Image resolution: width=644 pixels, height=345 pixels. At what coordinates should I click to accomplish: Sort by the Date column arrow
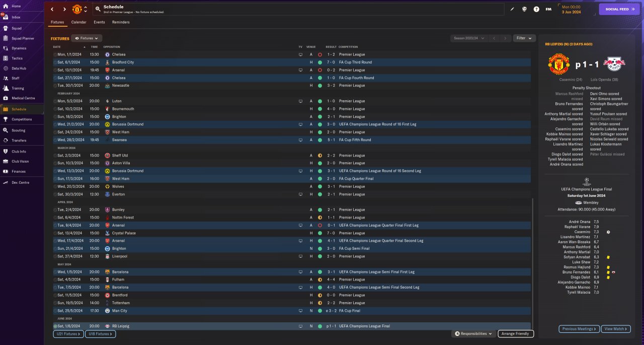[x=85, y=47]
